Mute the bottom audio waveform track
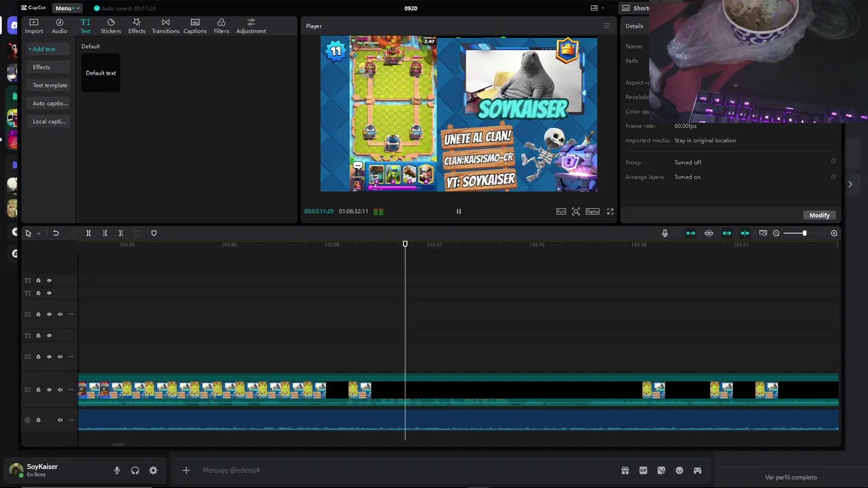The image size is (868, 488). tap(60, 420)
